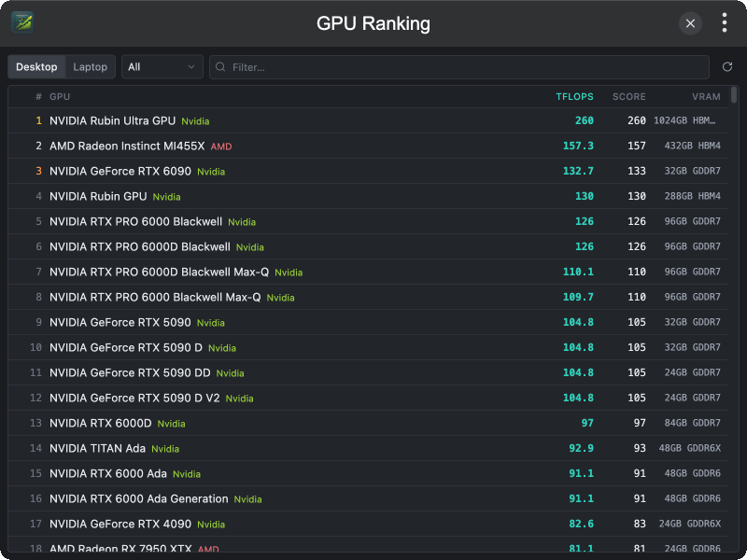Click the 82.6 TFLOPS value
The width and height of the screenshot is (747, 560).
pos(581,525)
